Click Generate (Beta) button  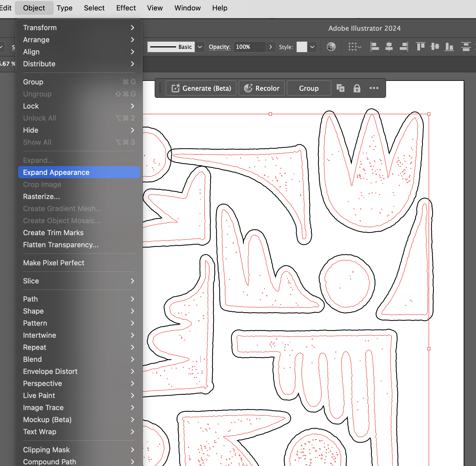pos(201,88)
